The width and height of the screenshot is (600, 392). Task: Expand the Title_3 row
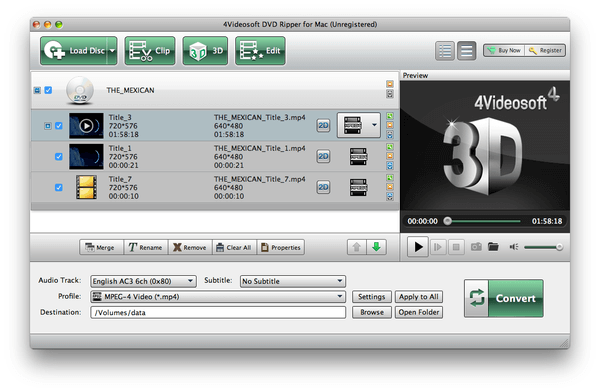[47, 126]
